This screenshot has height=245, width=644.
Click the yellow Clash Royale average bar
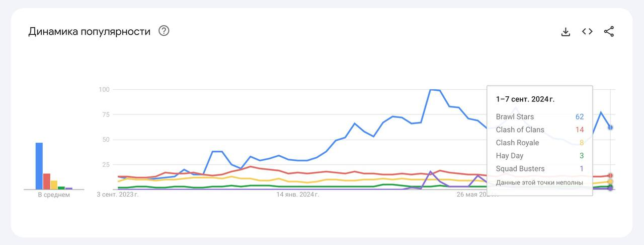(54, 185)
